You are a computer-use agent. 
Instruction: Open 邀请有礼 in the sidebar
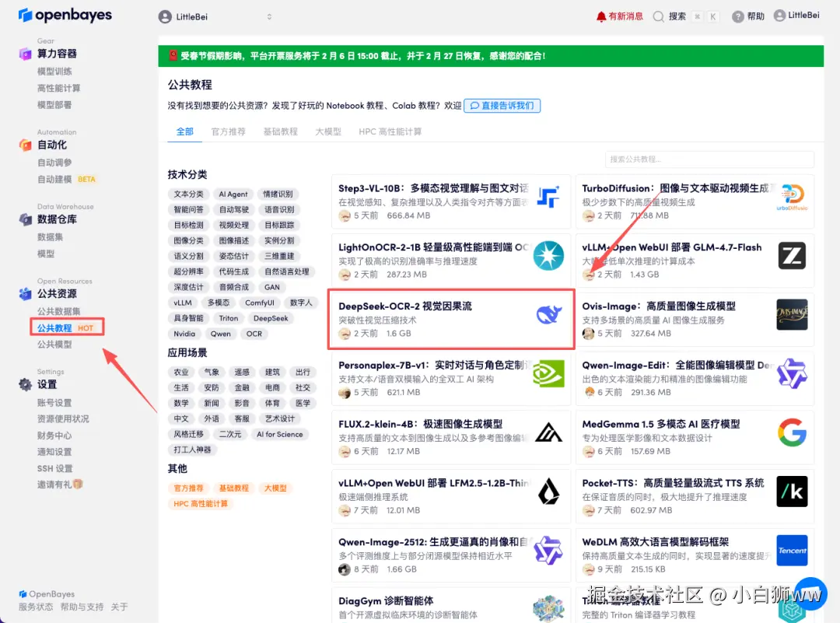coord(59,485)
